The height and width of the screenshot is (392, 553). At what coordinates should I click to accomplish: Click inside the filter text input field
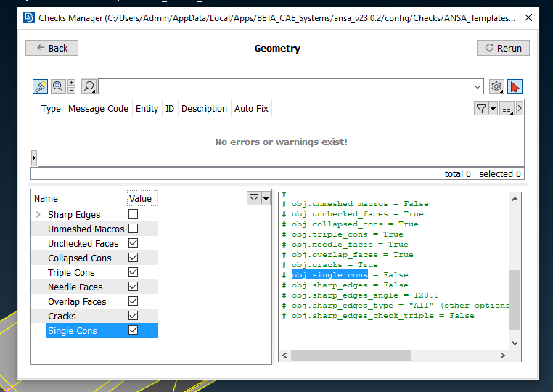(x=285, y=86)
